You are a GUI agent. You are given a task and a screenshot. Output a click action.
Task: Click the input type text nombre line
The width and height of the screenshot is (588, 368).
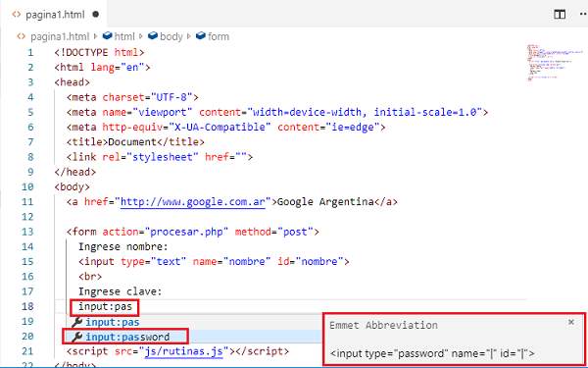tap(214, 262)
